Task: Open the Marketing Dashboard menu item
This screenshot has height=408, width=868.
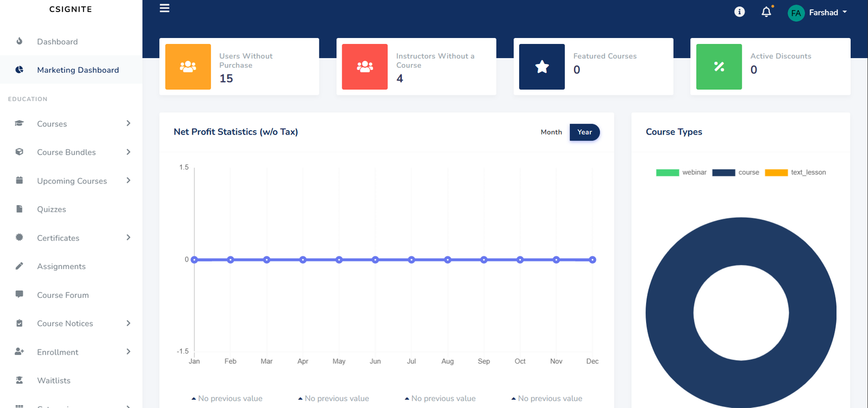Action: click(x=78, y=70)
